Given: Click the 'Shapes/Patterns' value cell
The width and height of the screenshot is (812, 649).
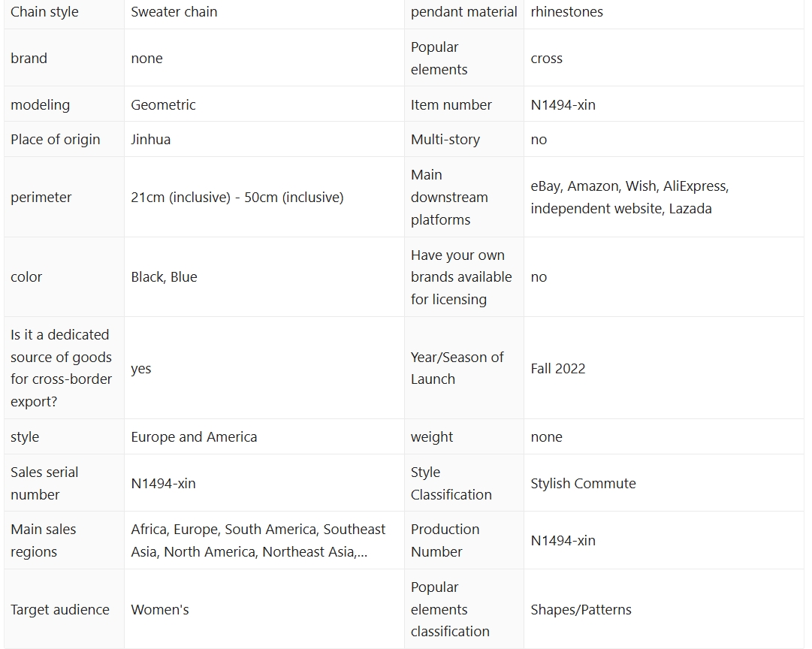Looking at the screenshot, I should click(x=581, y=610).
